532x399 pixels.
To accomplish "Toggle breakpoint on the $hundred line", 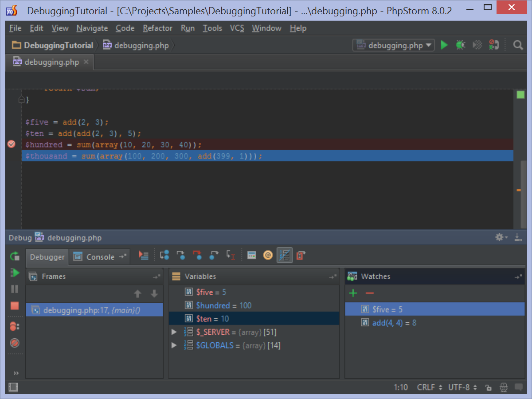I will point(12,144).
